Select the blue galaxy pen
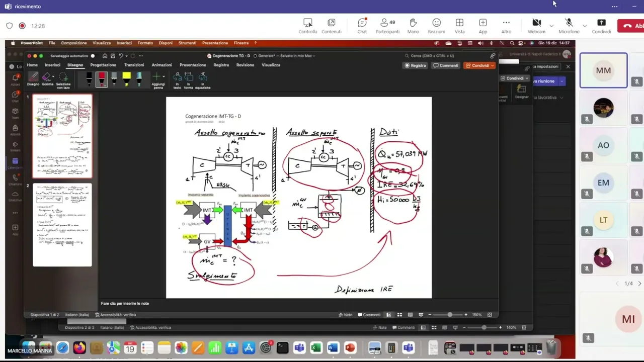The width and height of the screenshot is (644, 362). pyautogui.click(x=139, y=79)
